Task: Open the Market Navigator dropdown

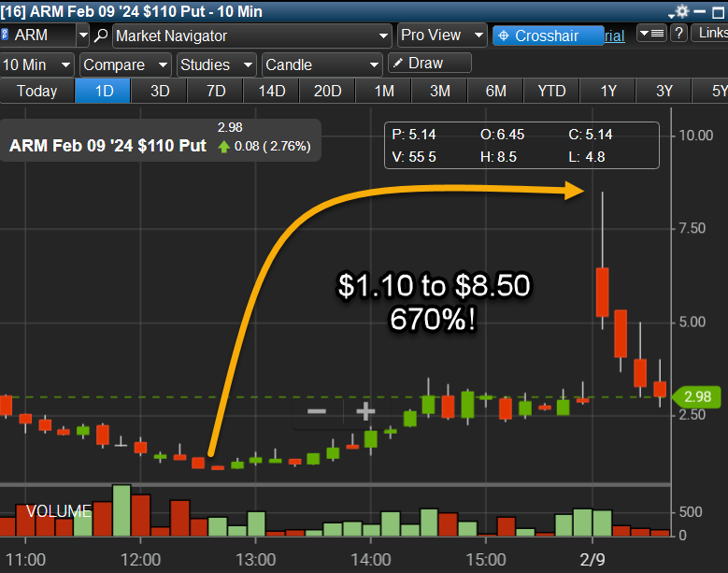Action: pyautogui.click(x=251, y=36)
